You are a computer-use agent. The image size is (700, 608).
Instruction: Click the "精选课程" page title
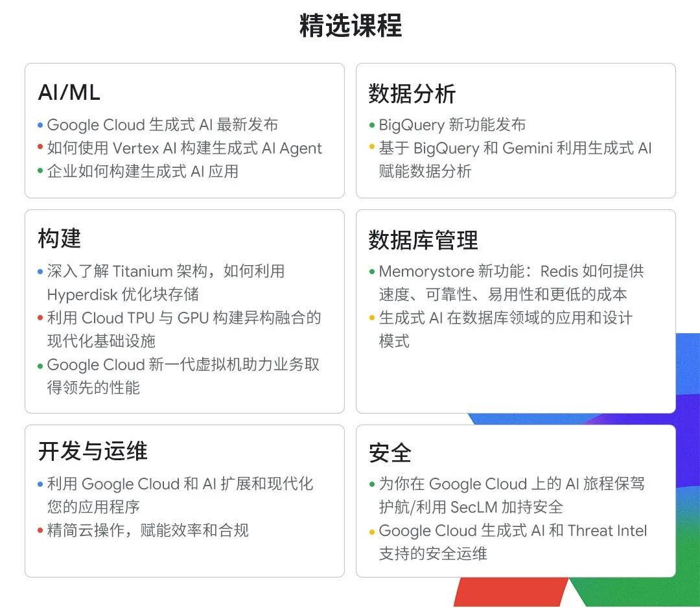point(351,25)
